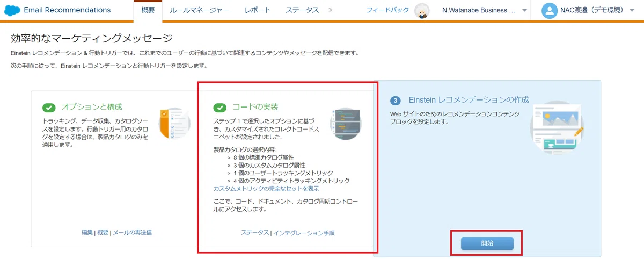
Task: Click the code snippet illustration
Action: 346,124
